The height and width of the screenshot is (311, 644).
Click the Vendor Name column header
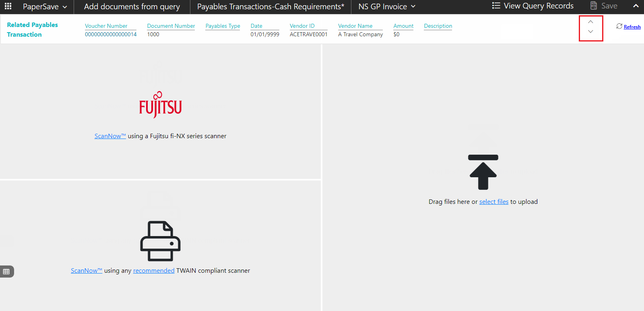point(355,26)
